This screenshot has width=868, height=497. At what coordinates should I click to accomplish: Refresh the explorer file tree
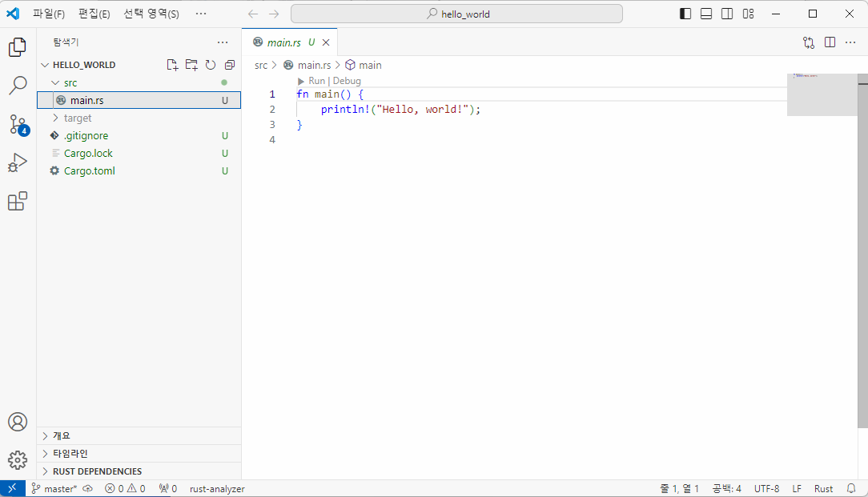pyautogui.click(x=211, y=65)
